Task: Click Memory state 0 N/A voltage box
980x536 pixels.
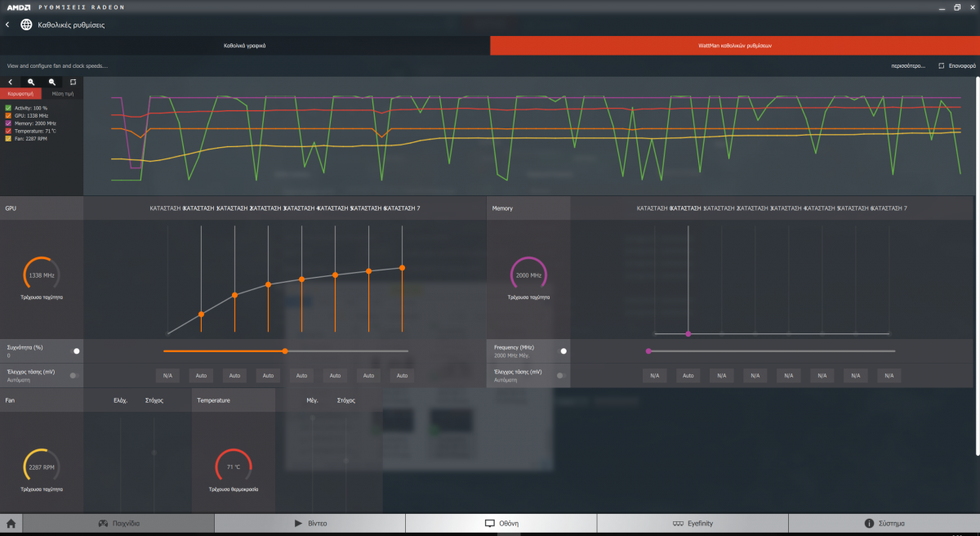Action: tap(655, 376)
